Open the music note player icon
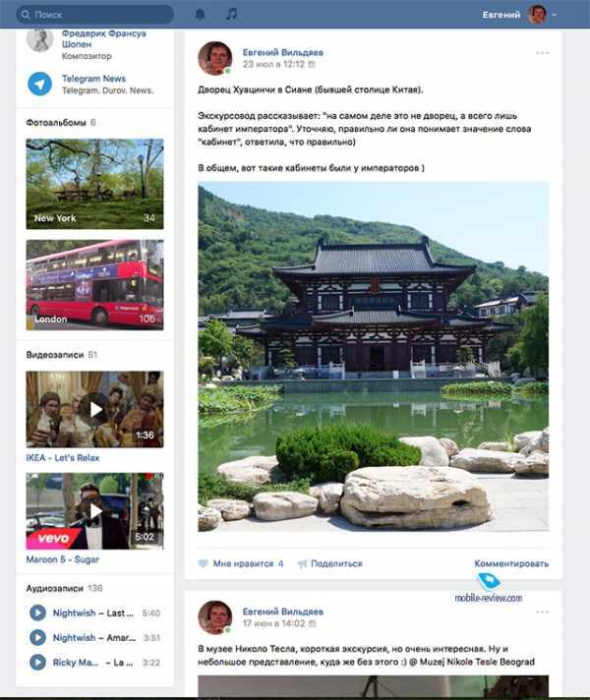Viewport: 590px width, 700px height. [231, 14]
